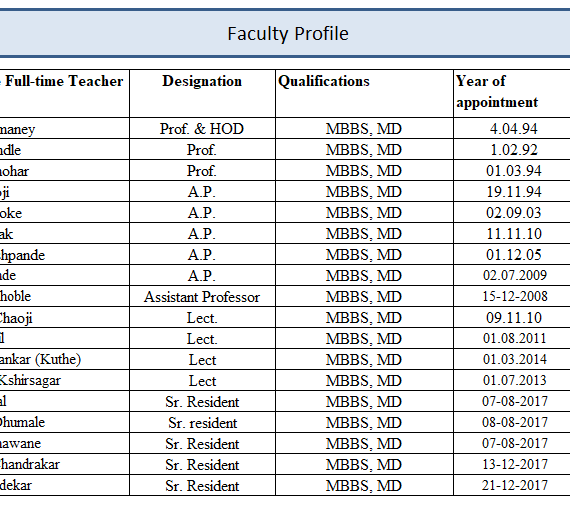Select the date cell 21-12-2017
Image resolution: width=570 pixels, height=505 pixels.
[512, 485]
